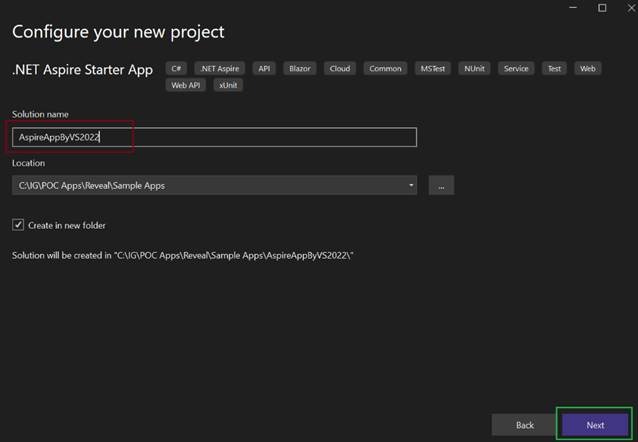Image resolution: width=638 pixels, height=442 pixels.
Task: Click the Blazor tag
Action: [x=301, y=69]
